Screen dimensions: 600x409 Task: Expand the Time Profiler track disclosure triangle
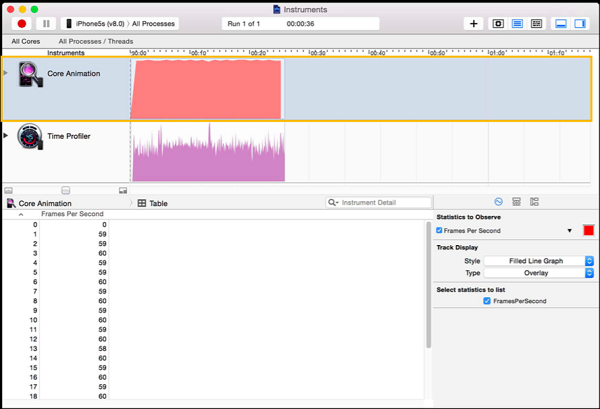coord(6,135)
